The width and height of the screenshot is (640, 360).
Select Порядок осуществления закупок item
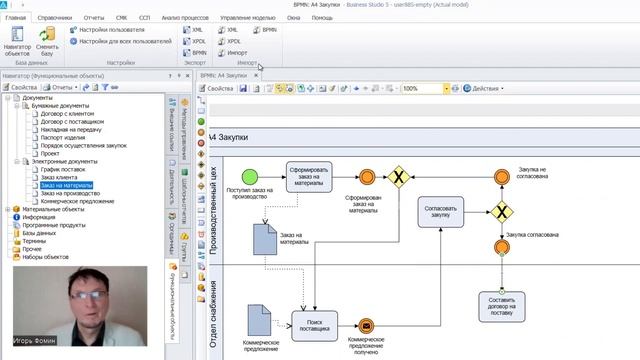[83, 146]
